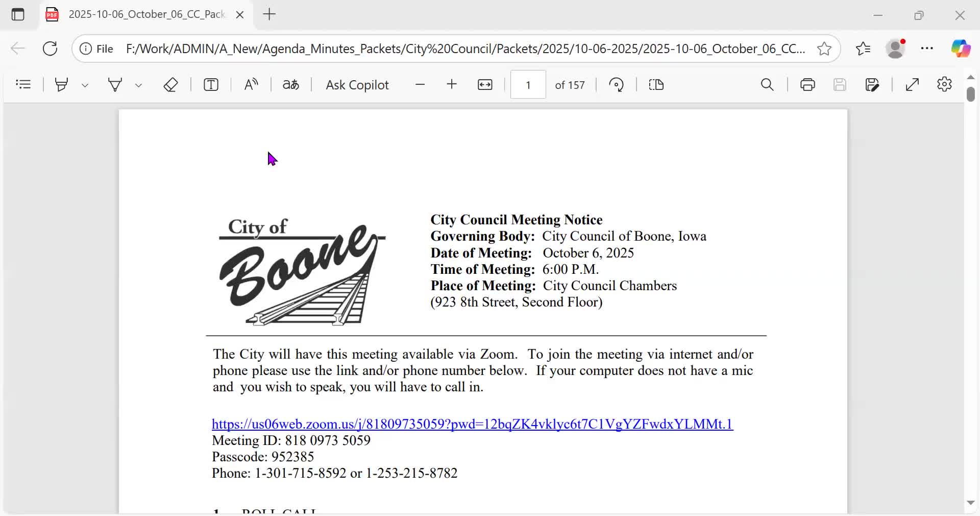Zoom out of the PDF

tap(420, 85)
